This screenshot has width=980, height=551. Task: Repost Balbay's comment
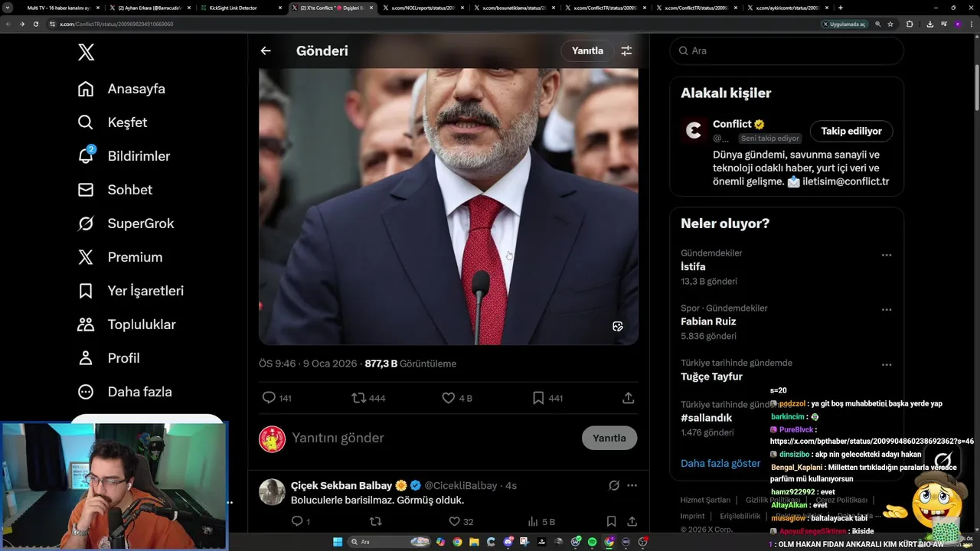point(375,521)
